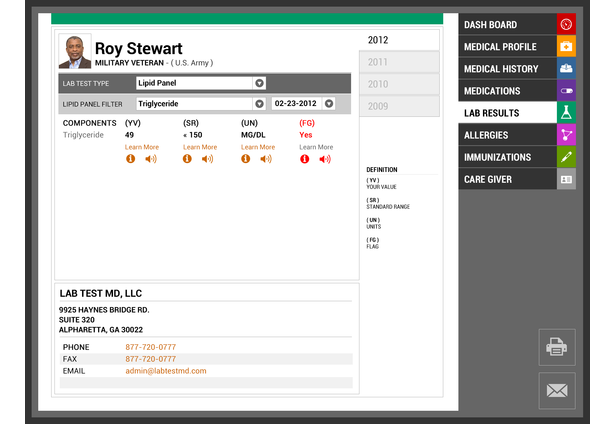615x424 pixels.
Task: Click Learn More under (UN) MG/DL
Action: pos(258,147)
